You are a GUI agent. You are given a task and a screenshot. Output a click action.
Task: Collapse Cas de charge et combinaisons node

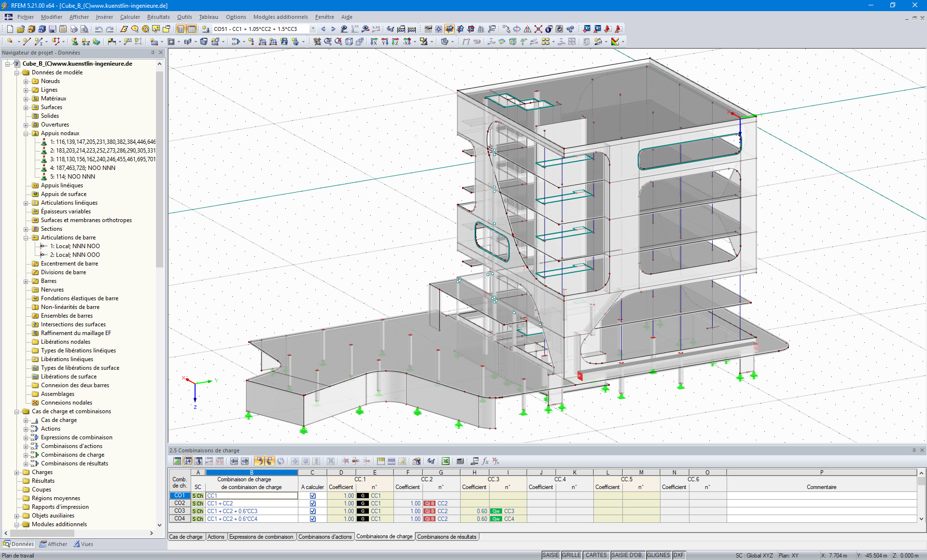click(x=17, y=411)
